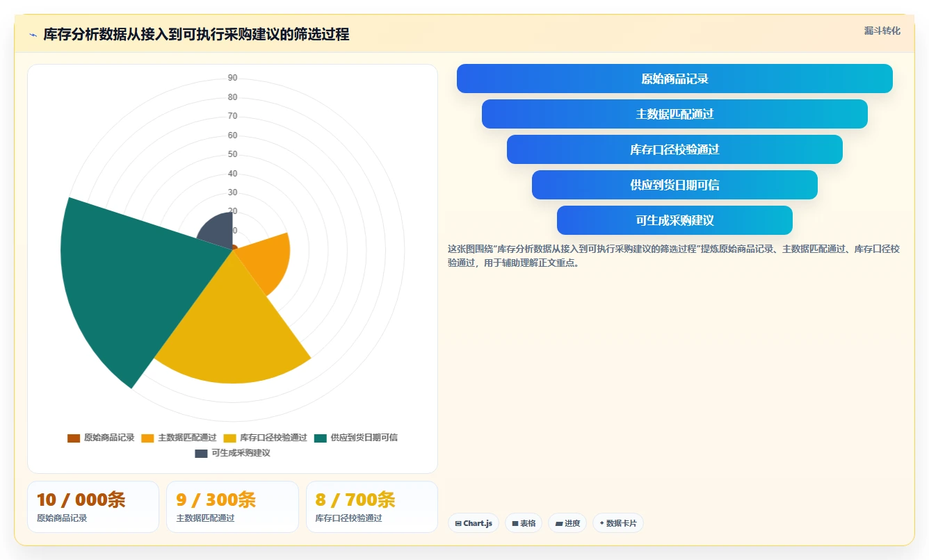Click the 可生成采购建议 legend label
This screenshot has height=560, width=929.
tap(241, 453)
